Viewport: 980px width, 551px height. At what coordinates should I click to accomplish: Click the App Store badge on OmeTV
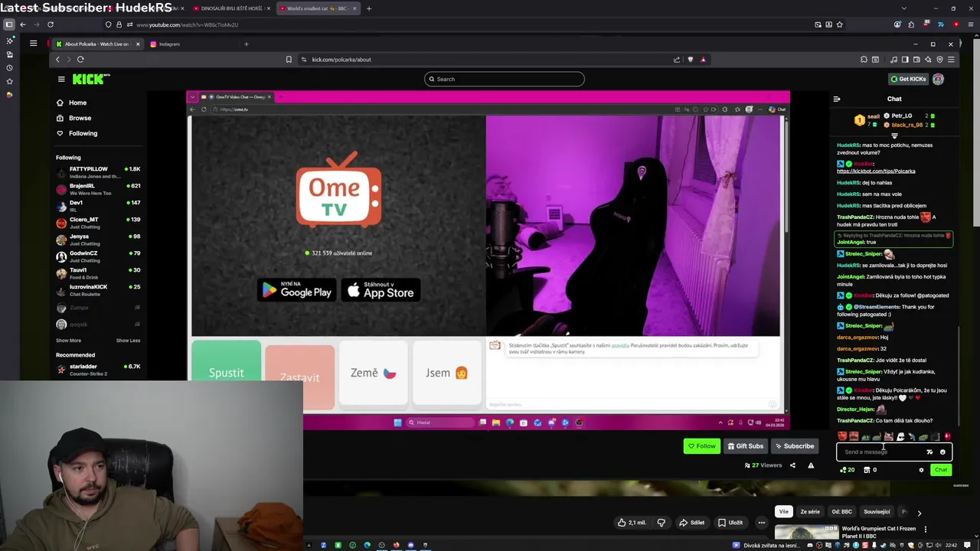(381, 290)
